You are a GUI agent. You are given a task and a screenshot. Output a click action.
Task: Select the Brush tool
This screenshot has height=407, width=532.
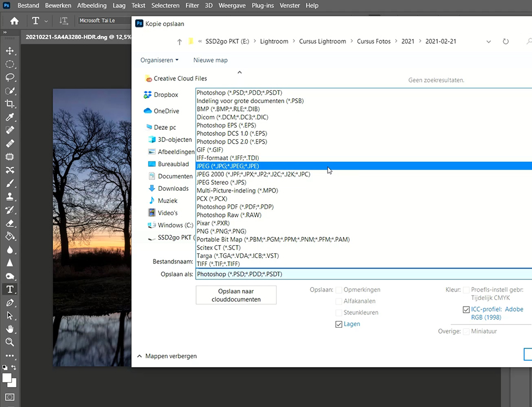click(10, 184)
